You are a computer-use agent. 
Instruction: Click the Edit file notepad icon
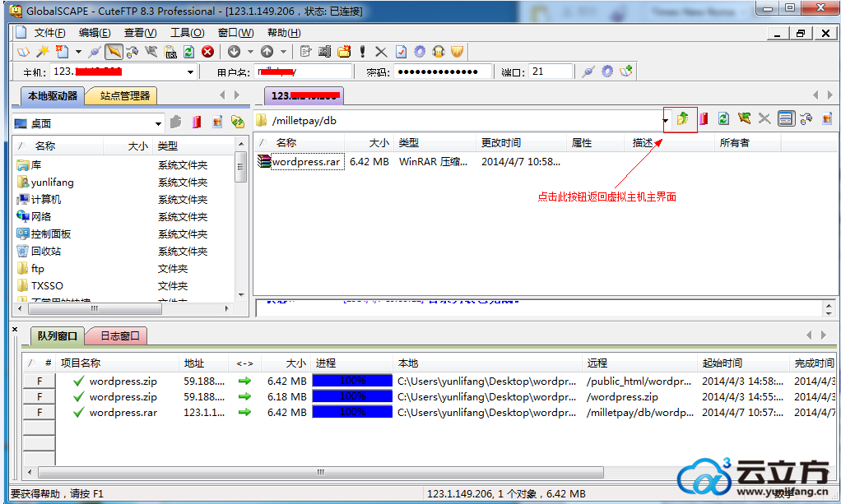pos(306,52)
